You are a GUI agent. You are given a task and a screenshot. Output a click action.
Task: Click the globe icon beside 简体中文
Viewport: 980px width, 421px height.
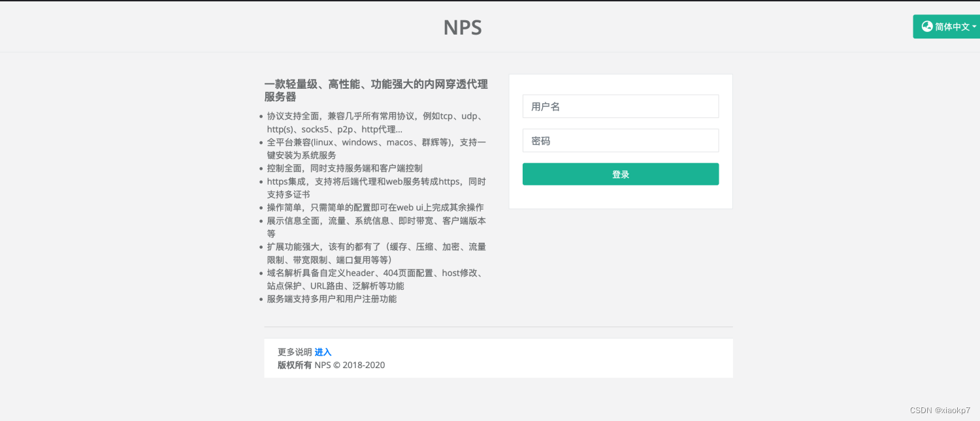[x=927, y=26]
